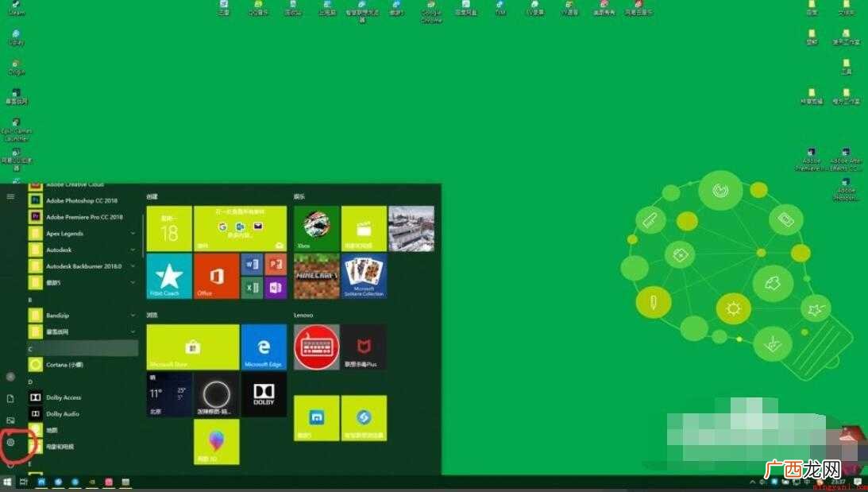Expand Autodesk Backburner 2018.0 folder chevron

tap(133, 266)
